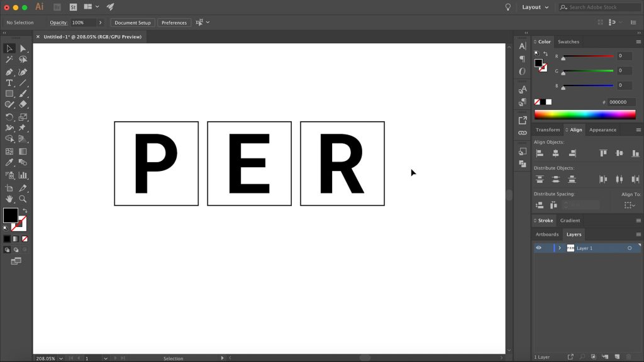Switch to the Gradient tab
This screenshot has height=362, width=644.
click(570, 221)
